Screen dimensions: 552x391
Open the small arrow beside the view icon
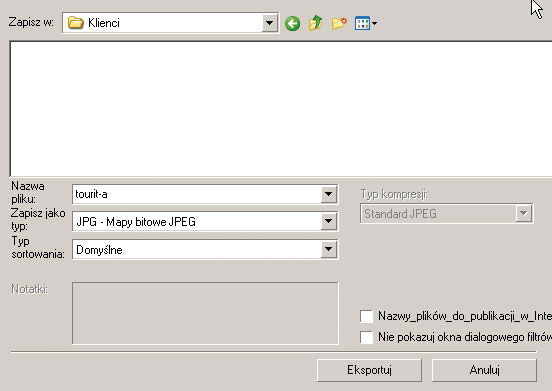[374, 24]
